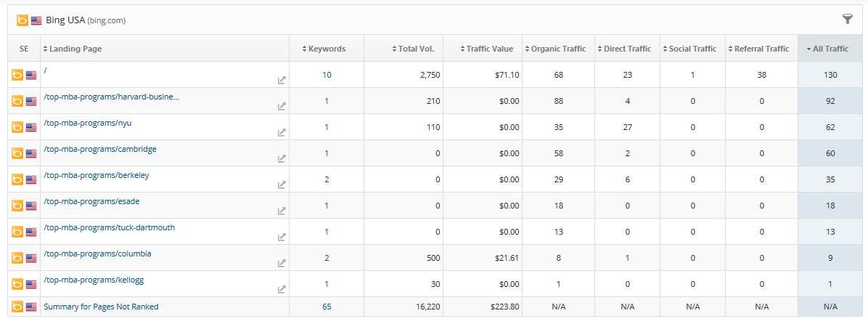Open external link icon for homepage row
This screenshot has height=324, width=868.
coord(282,81)
